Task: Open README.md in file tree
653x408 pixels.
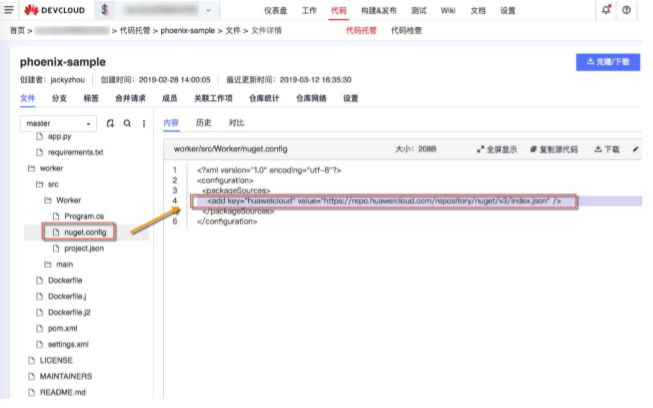Action: click(x=62, y=392)
